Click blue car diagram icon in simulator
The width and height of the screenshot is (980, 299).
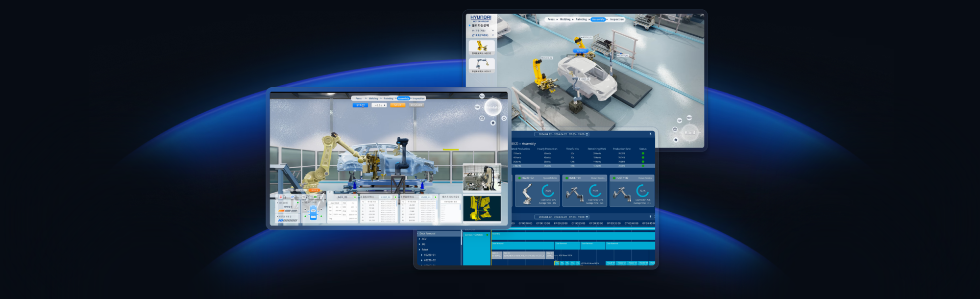pos(313,213)
